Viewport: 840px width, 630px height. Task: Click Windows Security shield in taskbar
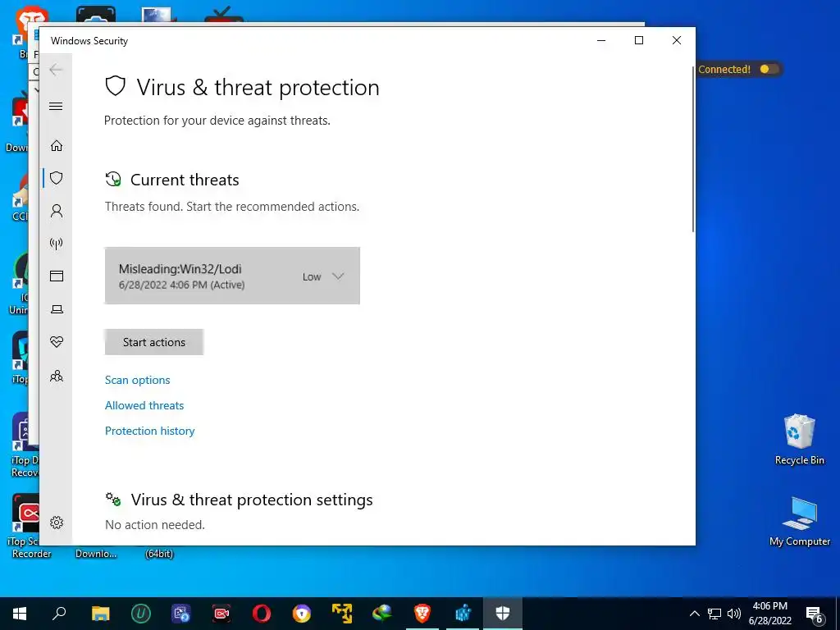(x=503, y=614)
